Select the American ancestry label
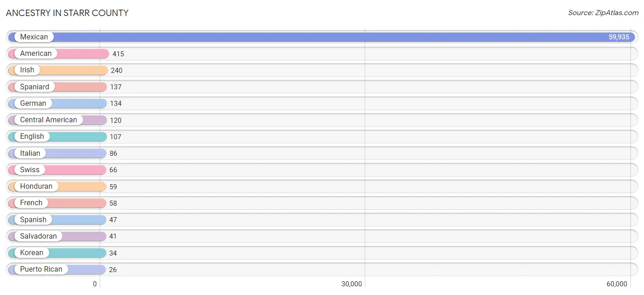644x295 pixels. tap(36, 54)
